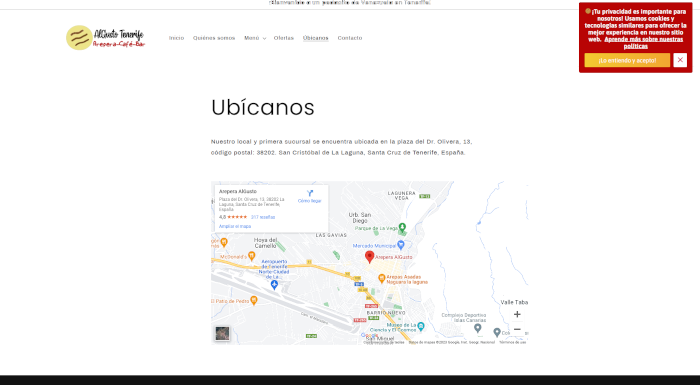Close the cookie privacy banner
The height and width of the screenshot is (385, 700).
[680, 60]
